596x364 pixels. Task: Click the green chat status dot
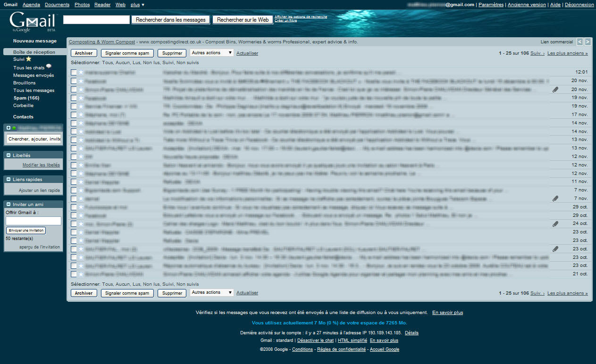14,128
